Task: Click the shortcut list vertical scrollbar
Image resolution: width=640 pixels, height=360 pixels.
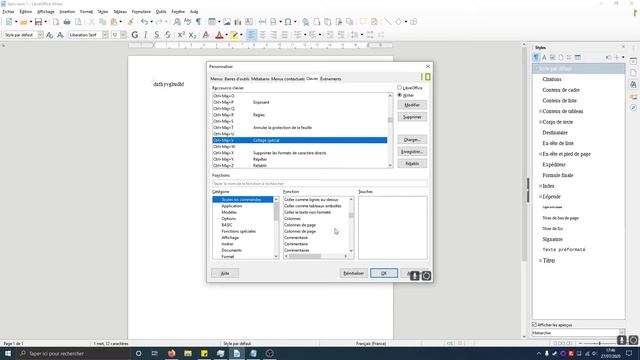Action: point(390,130)
